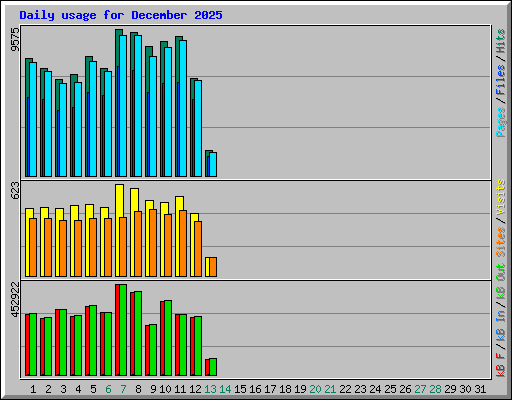512x400 pixels.
Task: Click the day 29 label on the x-axis
Action: coord(450,389)
